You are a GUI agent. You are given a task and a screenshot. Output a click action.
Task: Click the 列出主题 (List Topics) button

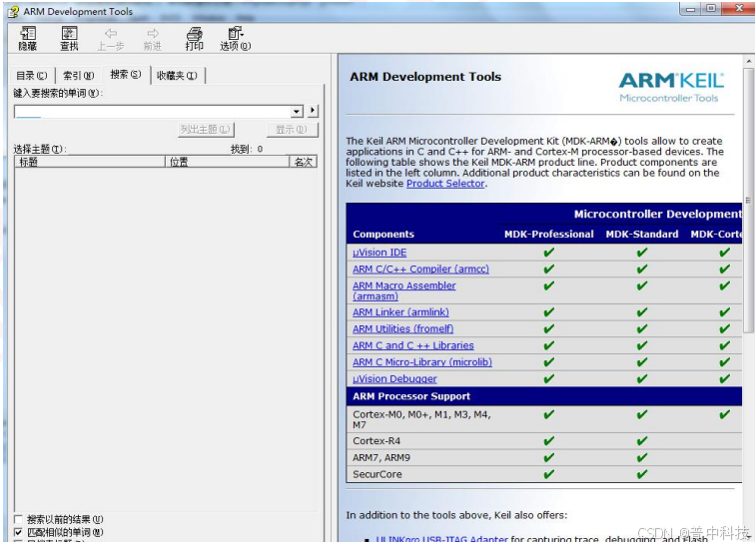pyautogui.click(x=206, y=129)
